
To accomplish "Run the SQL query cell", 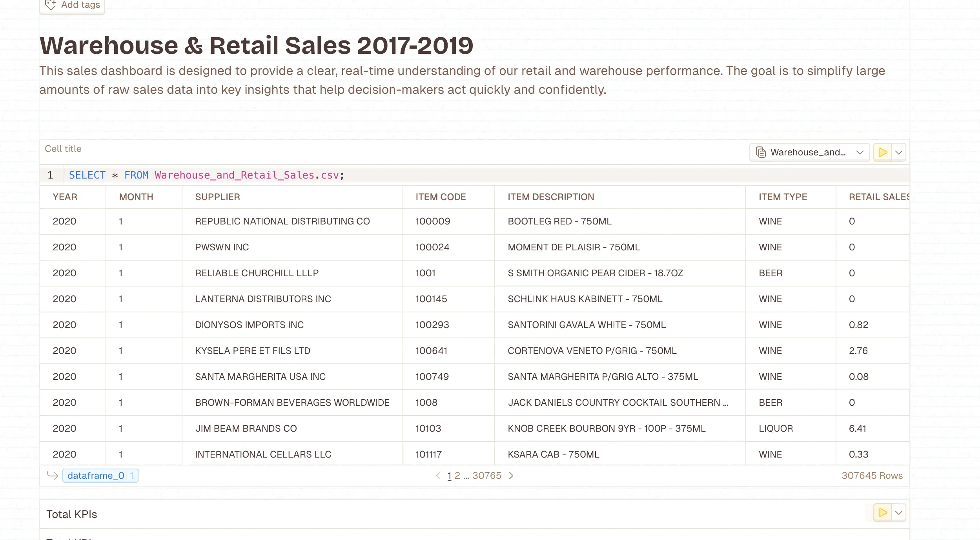I will tap(882, 152).
